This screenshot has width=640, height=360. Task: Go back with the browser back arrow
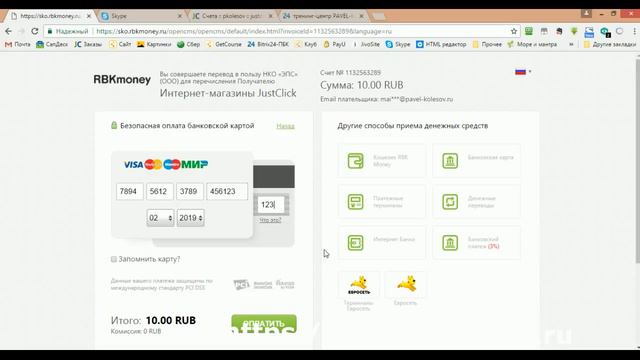(9, 31)
